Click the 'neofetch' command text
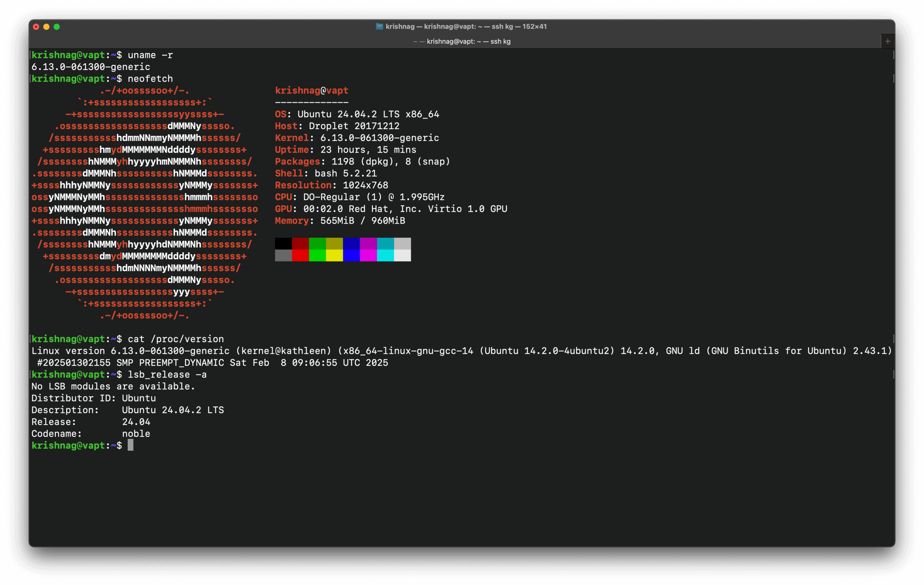This screenshot has height=585, width=924. 151,79
